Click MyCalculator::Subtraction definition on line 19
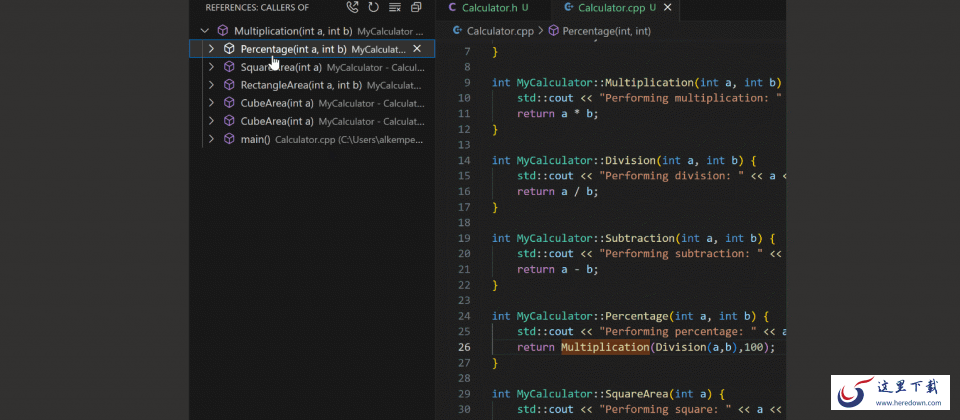The image size is (960, 420). [x=594, y=238]
